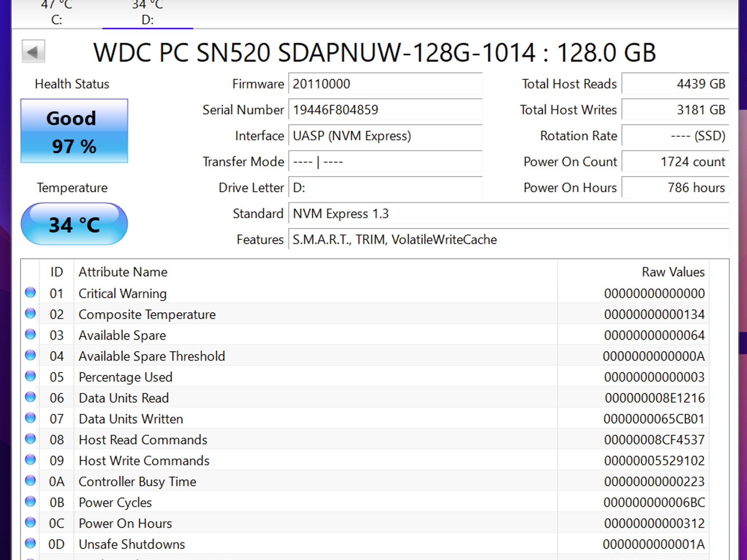Viewport: 747px width, 560px height.
Task: Click raw value 000000000006BC
Action: click(x=654, y=502)
